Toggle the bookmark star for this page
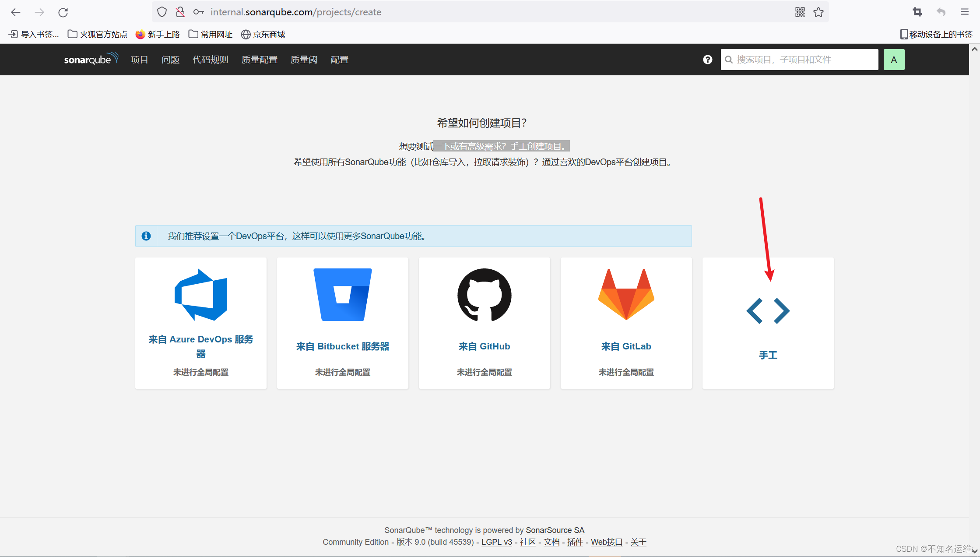This screenshot has width=980, height=557. 818,12
